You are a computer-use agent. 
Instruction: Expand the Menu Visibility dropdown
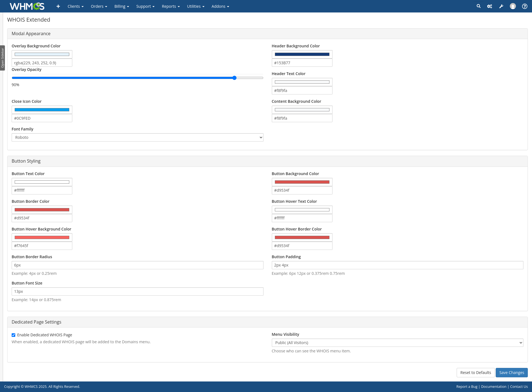(397, 343)
